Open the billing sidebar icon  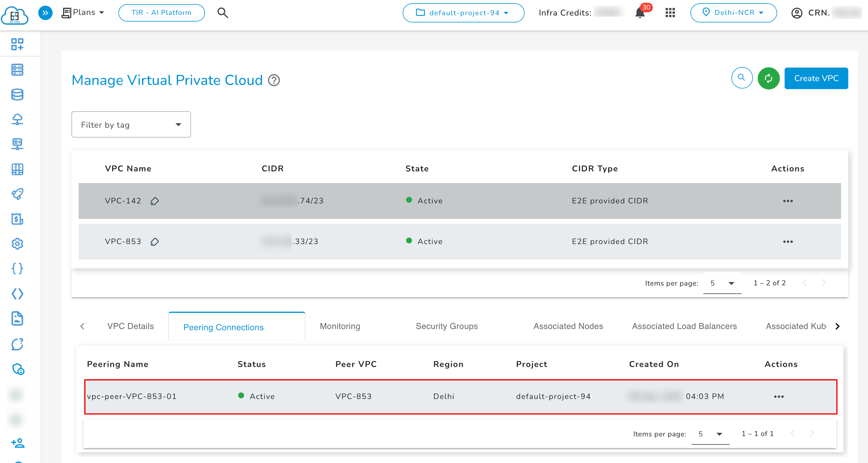point(17,219)
